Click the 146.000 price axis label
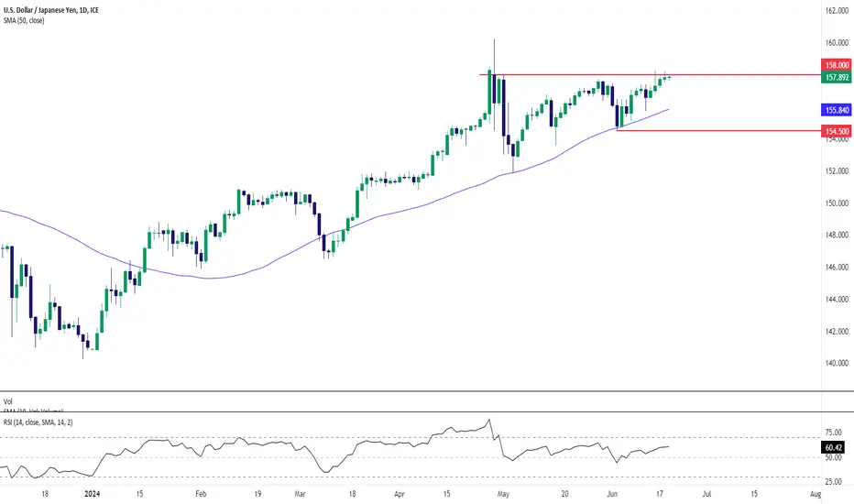This screenshot has height=504, width=854. pos(838,268)
